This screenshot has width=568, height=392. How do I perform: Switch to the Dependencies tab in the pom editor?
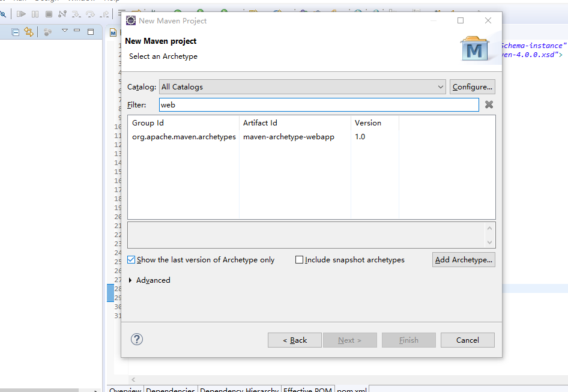171,390
